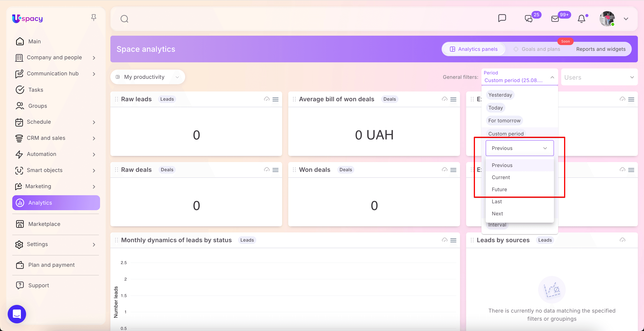Viewport: 644px width, 331px height.
Task: Select Current option in the list
Action: click(x=519, y=177)
